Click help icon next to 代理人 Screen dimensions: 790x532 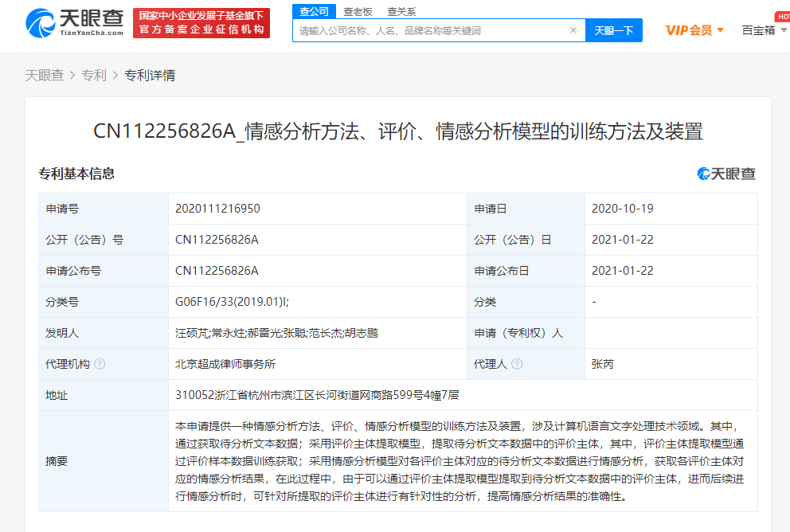[517, 364]
